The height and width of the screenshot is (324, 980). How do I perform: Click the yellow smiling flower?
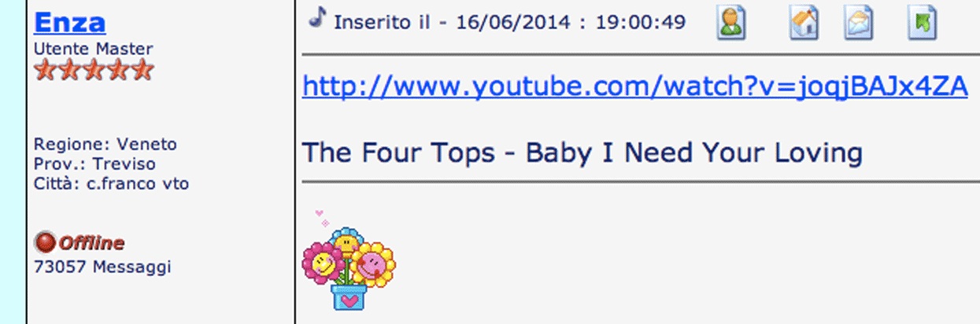point(373,263)
